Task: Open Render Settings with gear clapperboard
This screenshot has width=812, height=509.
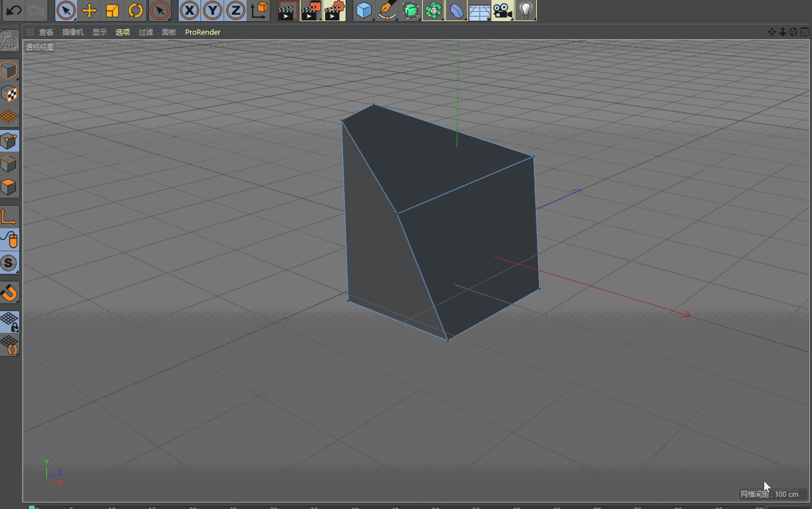Action: coord(334,10)
